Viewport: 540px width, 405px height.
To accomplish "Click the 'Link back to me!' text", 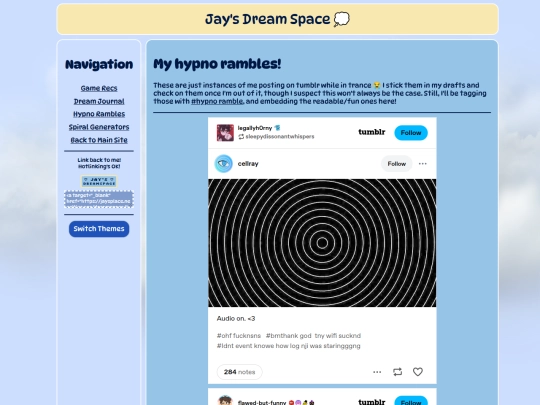I will [x=99, y=160].
